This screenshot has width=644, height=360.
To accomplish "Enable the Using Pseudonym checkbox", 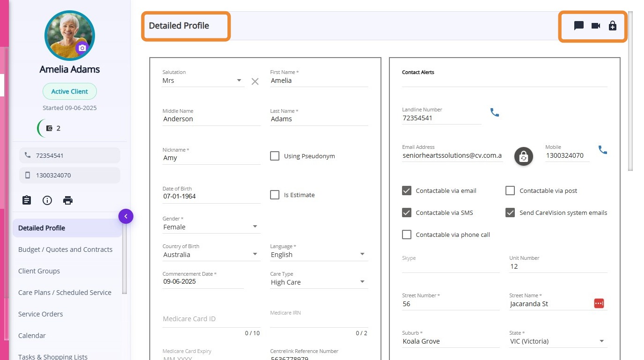I will (x=275, y=156).
